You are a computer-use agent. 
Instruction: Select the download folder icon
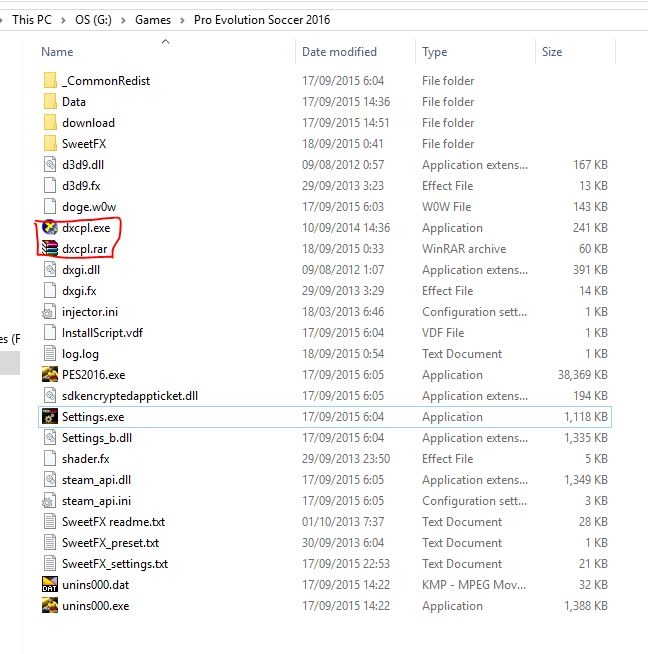coord(50,123)
